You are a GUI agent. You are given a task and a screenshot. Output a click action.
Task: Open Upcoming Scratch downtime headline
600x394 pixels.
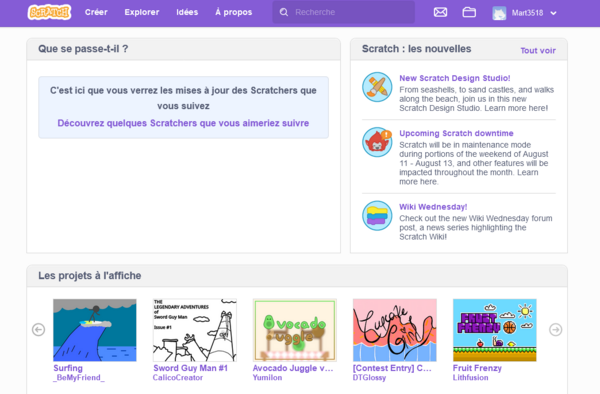tap(456, 133)
